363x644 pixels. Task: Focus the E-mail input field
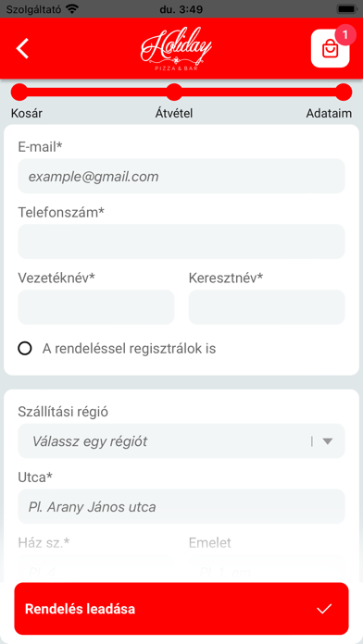181,176
